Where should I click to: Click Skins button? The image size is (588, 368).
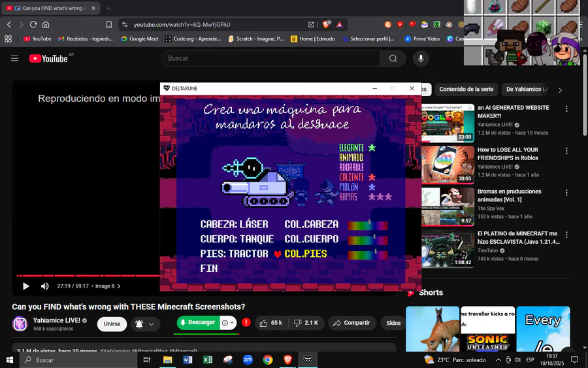[393, 323]
